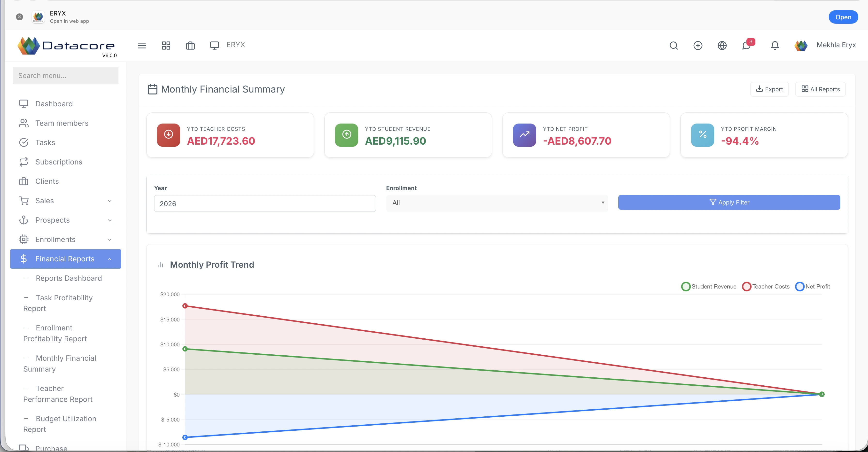Open the notifications bell
Screen dimensions: 868x452
(x=775, y=46)
